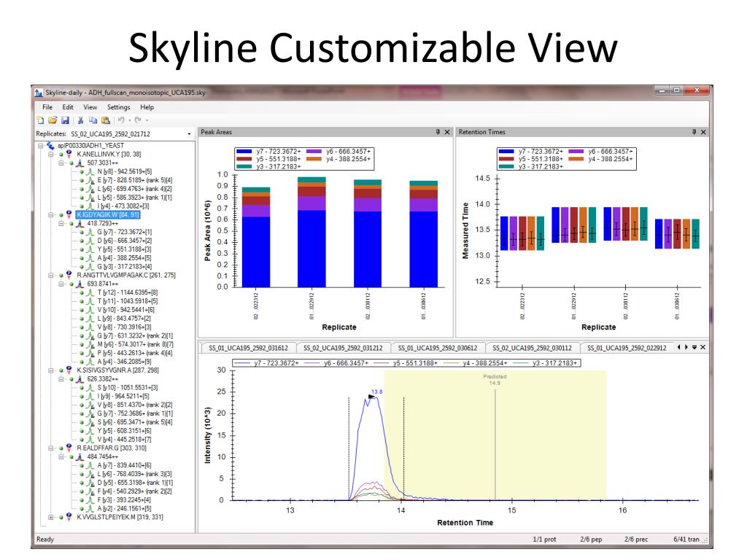Collapse the sp|P00330|ADH1_YEAST protein node
The image size is (747, 560).
(41, 146)
